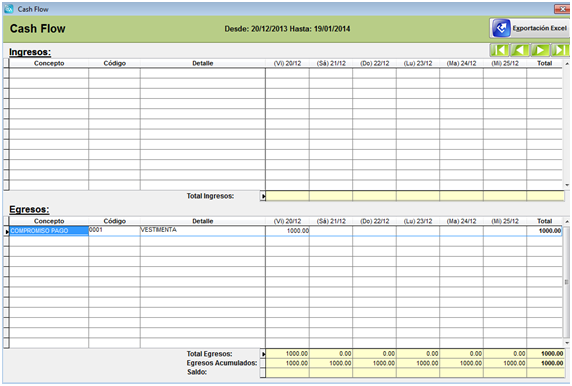Click Ingresos Total column header
The width and height of the screenshot is (572, 386).
(544, 63)
